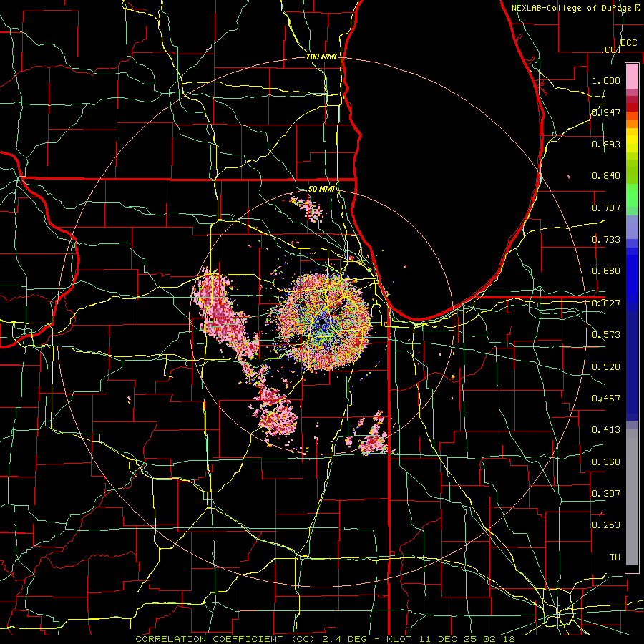The height and width of the screenshot is (644, 644).
Task: Click the radar site center of the range rings
Action: point(322,322)
